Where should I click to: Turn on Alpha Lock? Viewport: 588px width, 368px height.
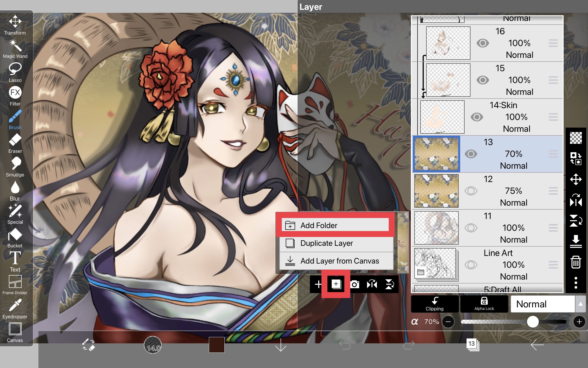[484, 304]
